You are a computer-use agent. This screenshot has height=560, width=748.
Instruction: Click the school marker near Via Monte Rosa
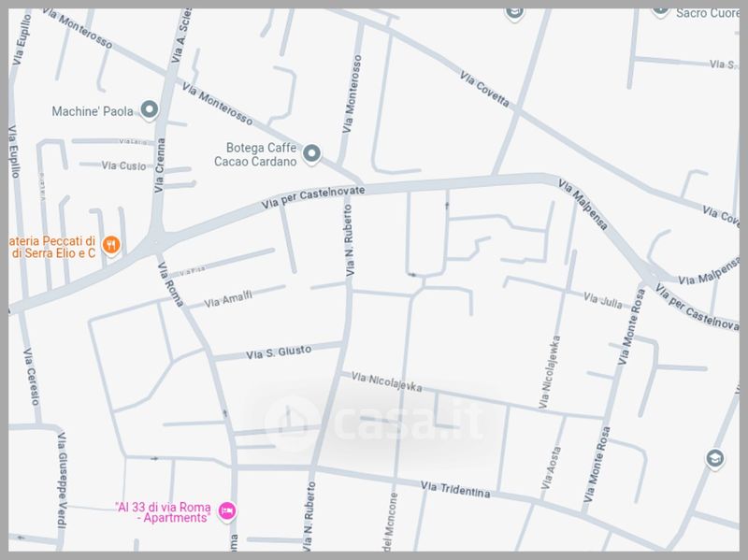(x=714, y=459)
